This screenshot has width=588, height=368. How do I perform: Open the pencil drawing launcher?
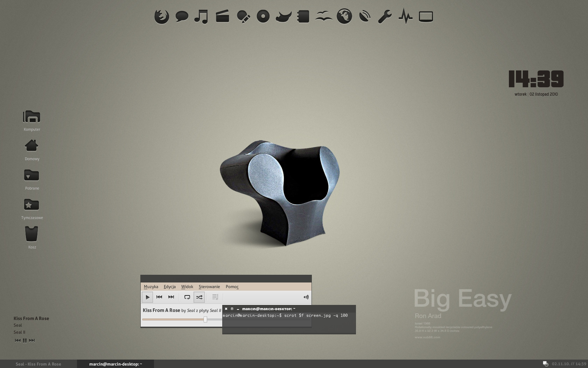(243, 16)
